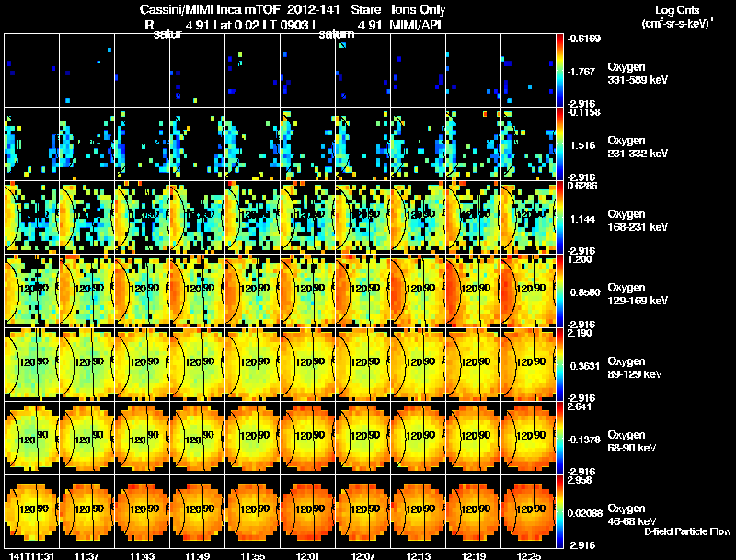Click the Oxygen 46-68 keV color bar

[x=559, y=511]
